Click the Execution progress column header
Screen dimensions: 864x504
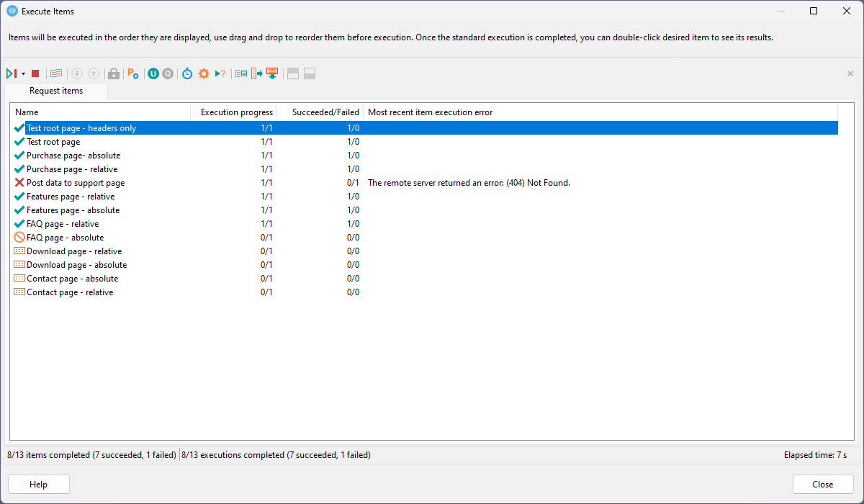[x=234, y=112]
